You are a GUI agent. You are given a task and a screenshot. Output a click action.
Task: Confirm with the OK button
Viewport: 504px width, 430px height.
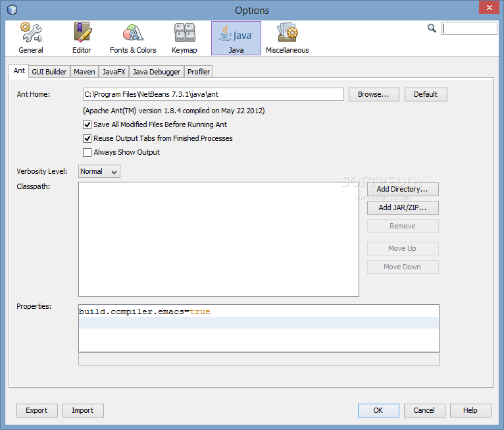(378, 411)
